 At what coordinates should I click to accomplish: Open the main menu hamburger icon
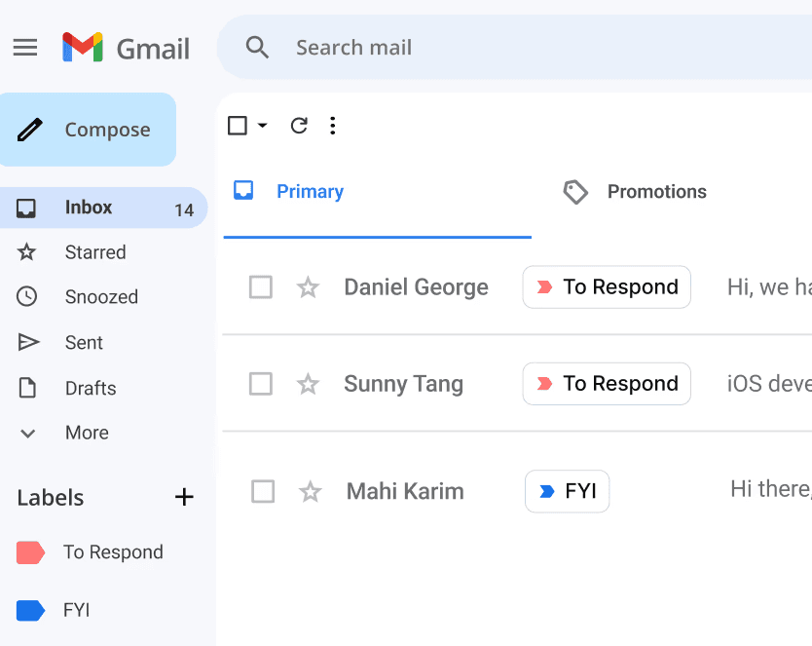coord(25,47)
